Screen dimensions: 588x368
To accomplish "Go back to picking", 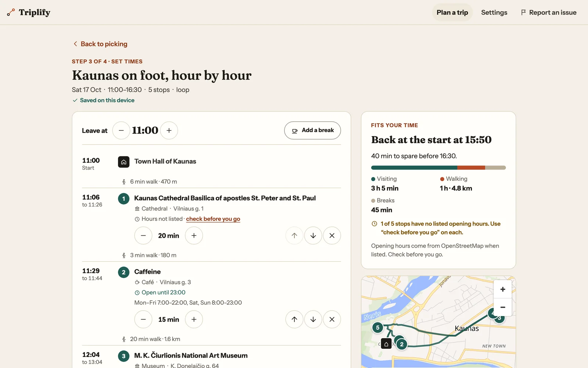I will click(x=100, y=44).
